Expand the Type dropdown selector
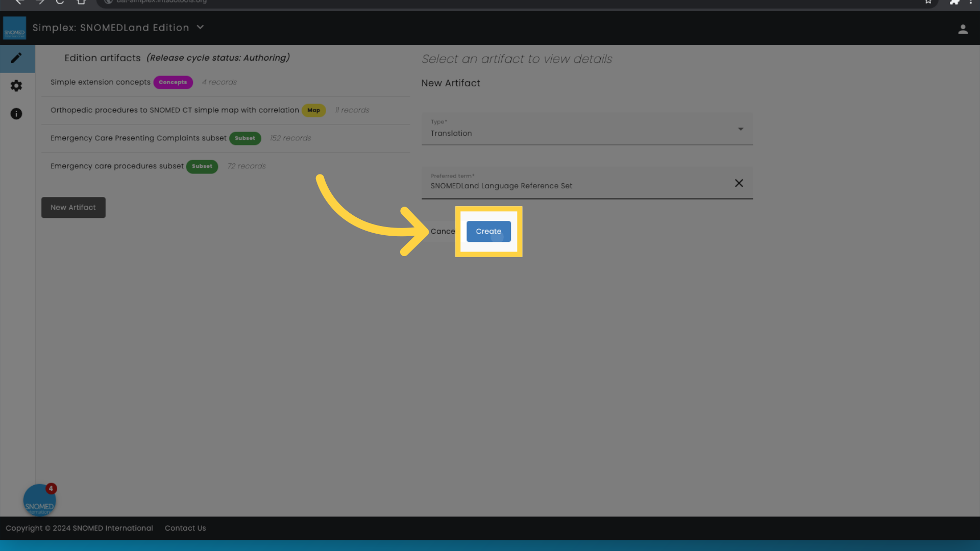This screenshot has height=551, width=980. tap(740, 129)
